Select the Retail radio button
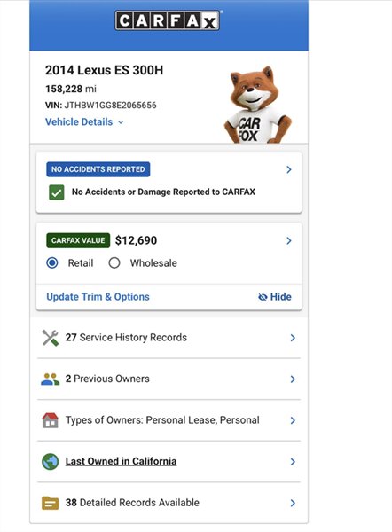 (52, 263)
